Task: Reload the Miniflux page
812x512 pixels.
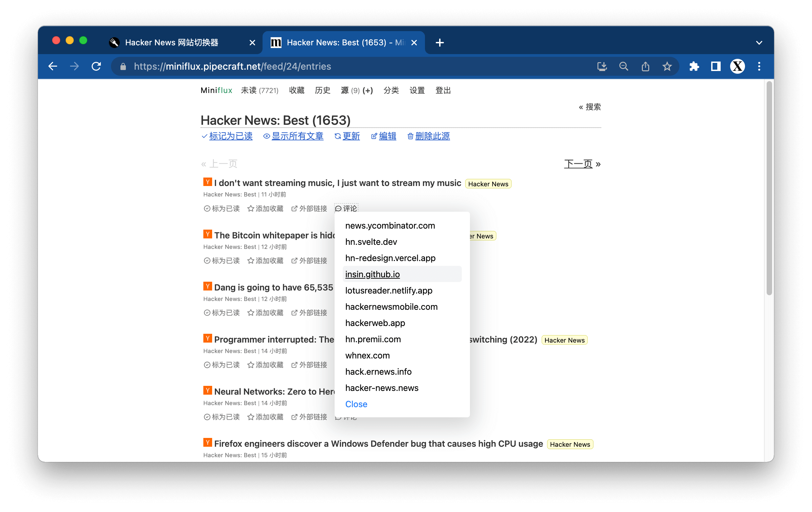Action: pyautogui.click(x=96, y=66)
